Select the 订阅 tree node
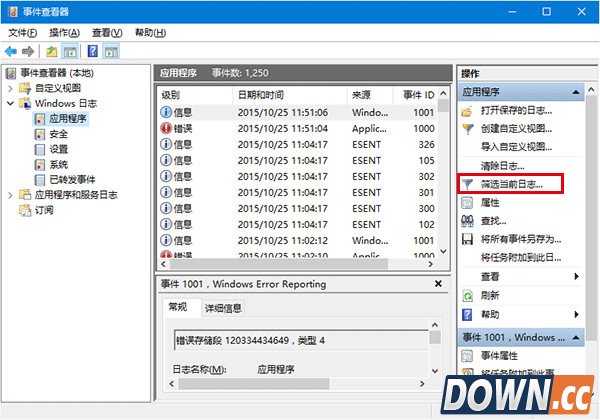Screen dimensions: 600x420 (37, 210)
